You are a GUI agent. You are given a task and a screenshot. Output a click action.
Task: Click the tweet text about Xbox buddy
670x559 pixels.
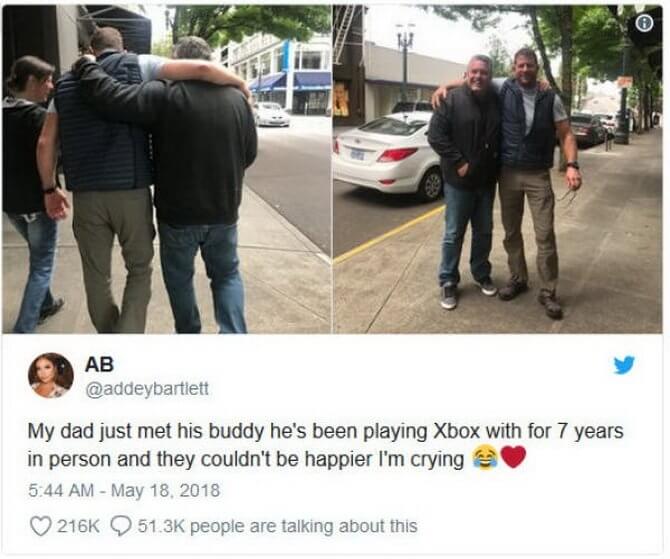(x=325, y=445)
